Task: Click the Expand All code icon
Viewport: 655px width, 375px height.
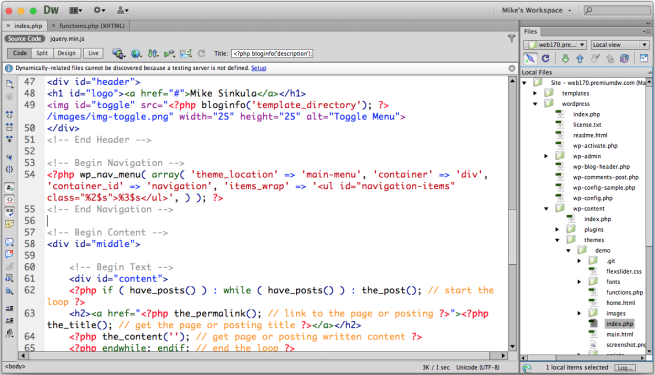Action: 9,139
